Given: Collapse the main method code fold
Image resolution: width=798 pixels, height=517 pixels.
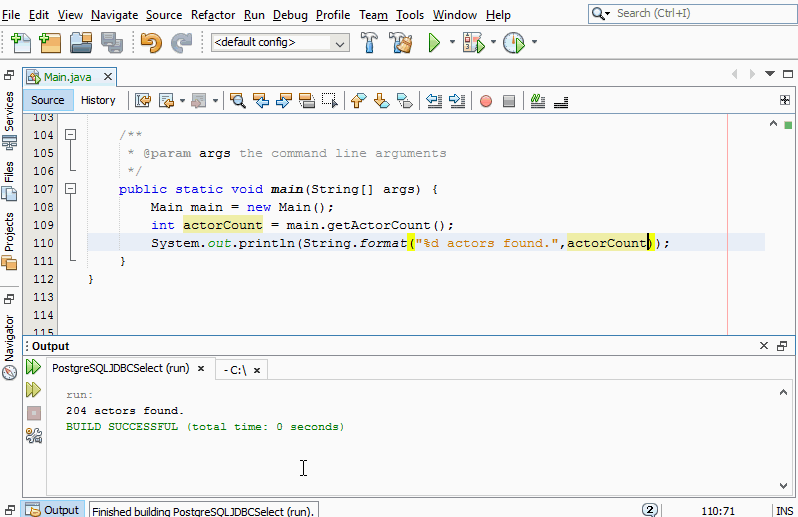Looking at the screenshot, I should pyautogui.click(x=70, y=189).
